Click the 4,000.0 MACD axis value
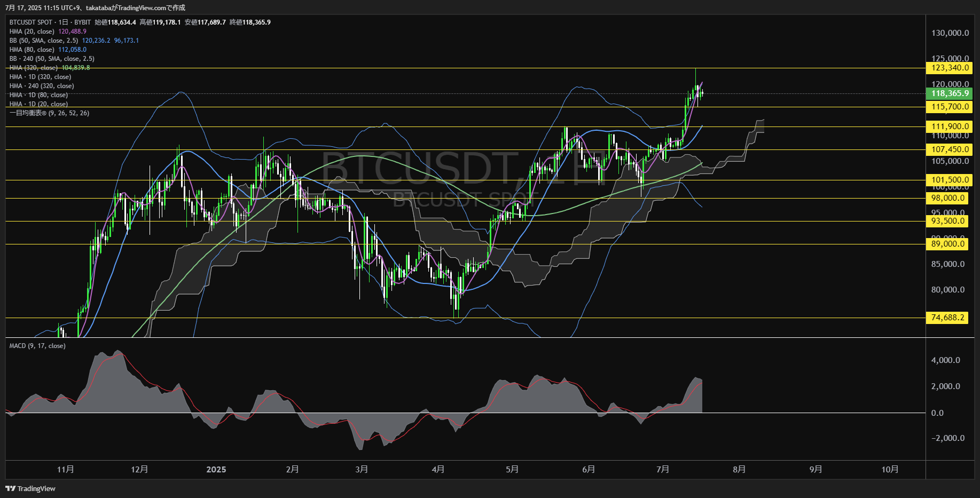This screenshot has height=498, width=980. tap(946, 360)
